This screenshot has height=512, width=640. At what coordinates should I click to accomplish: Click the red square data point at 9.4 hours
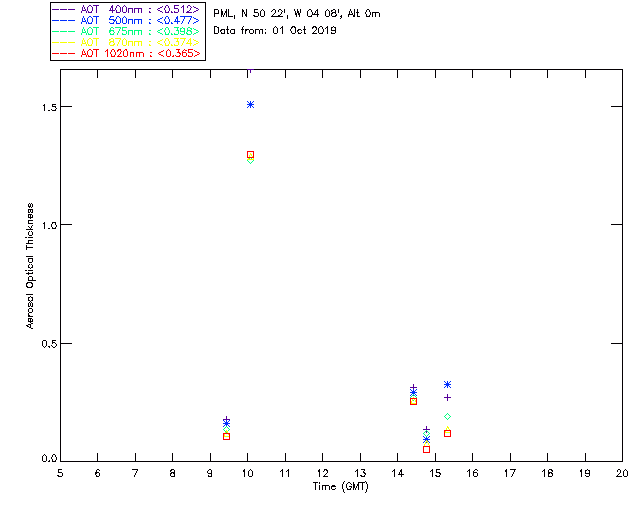pos(227,436)
